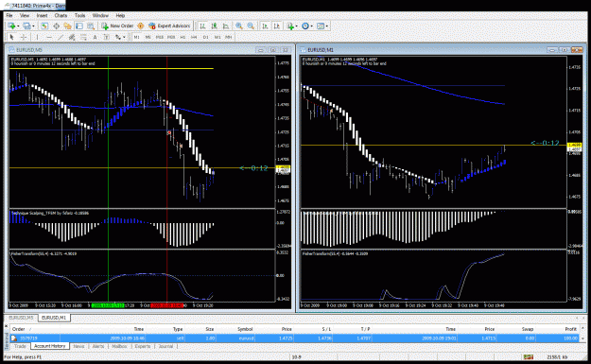Open the Tools menu
The width and height of the screenshot is (591, 364).
click(80, 15)
